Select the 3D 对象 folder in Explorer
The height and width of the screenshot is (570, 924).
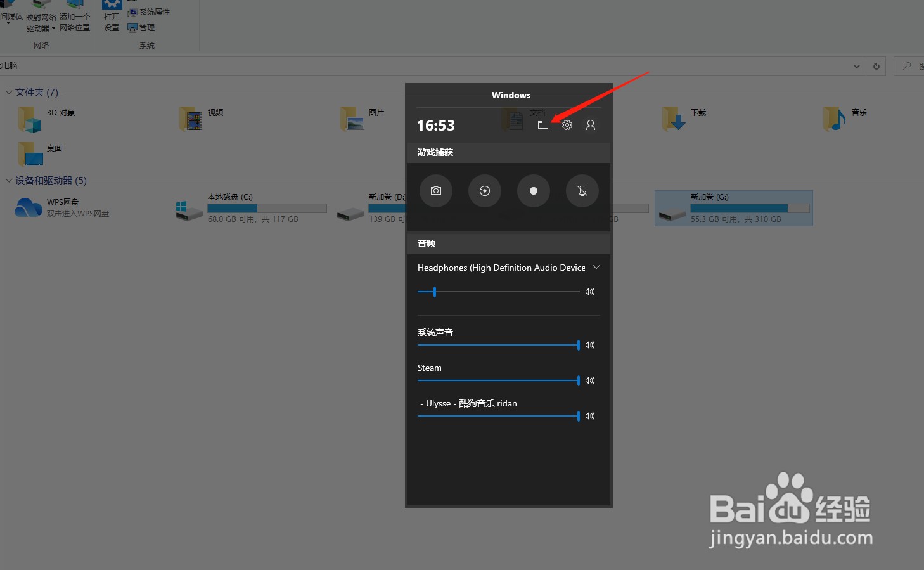pyautogui.click(x=47, y=119)
